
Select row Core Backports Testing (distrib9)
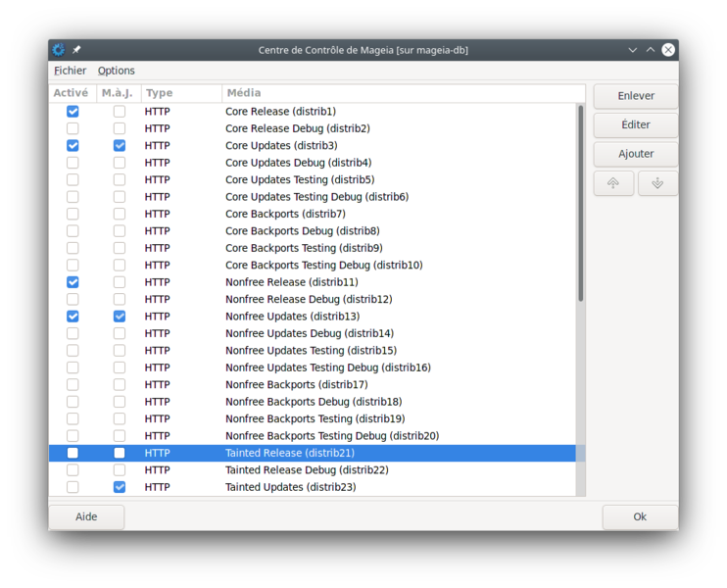tap(313, 248)
